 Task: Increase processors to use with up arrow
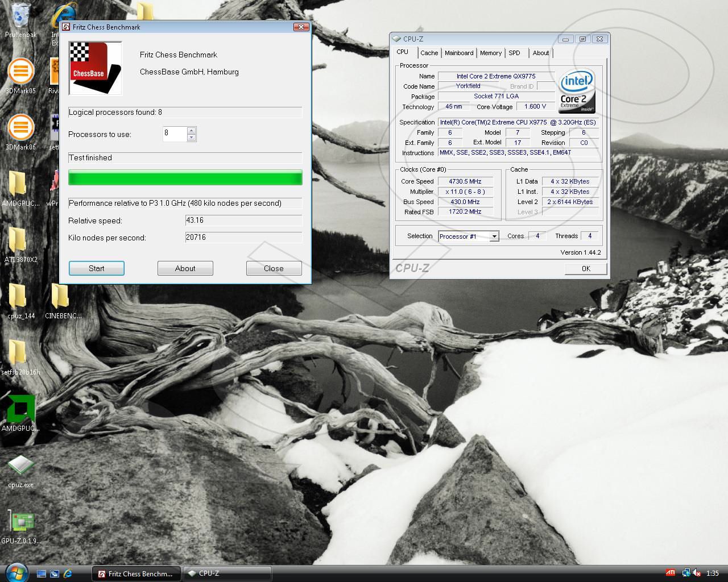point(191,130)
